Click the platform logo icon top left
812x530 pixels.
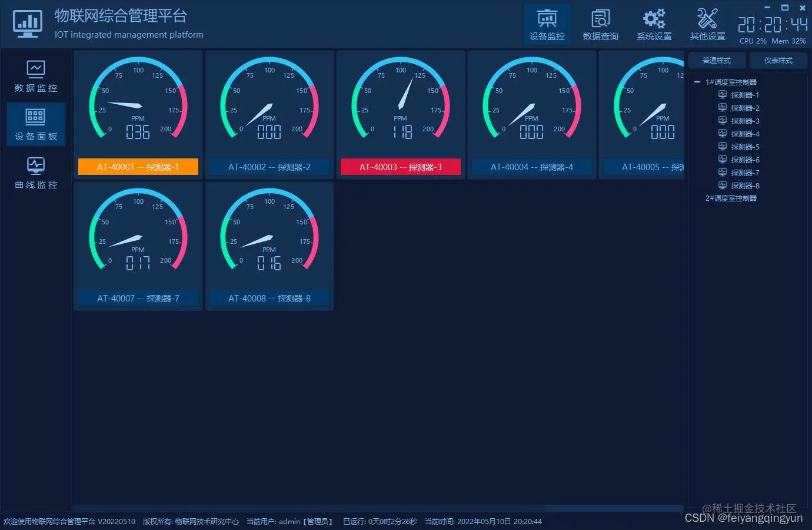tap(27, 24)
